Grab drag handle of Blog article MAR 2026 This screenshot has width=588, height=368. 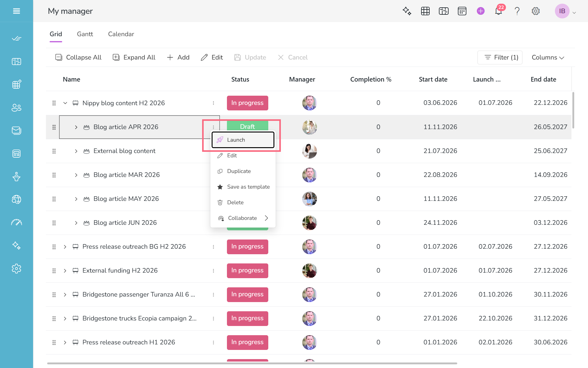tap(54, 175)
